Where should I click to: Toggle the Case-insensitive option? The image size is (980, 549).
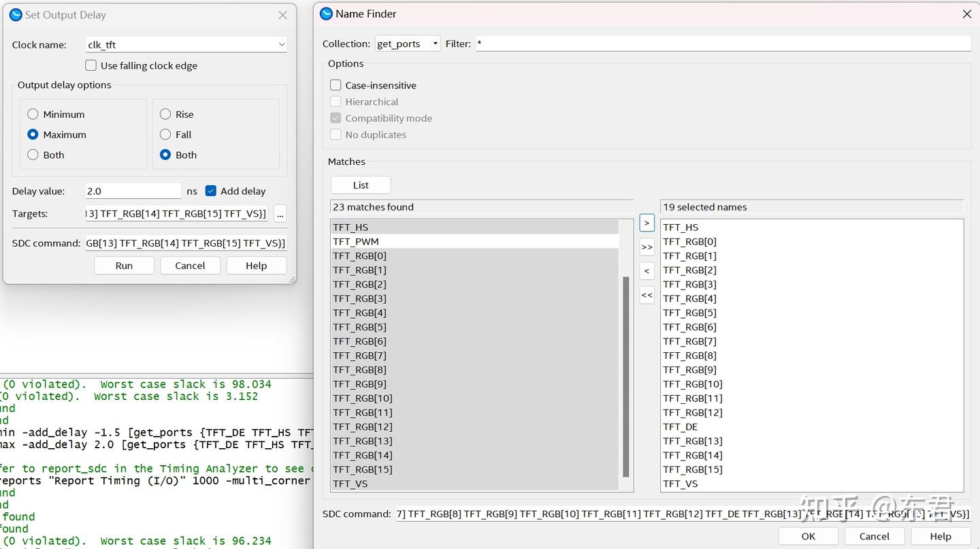pos(336,85)
